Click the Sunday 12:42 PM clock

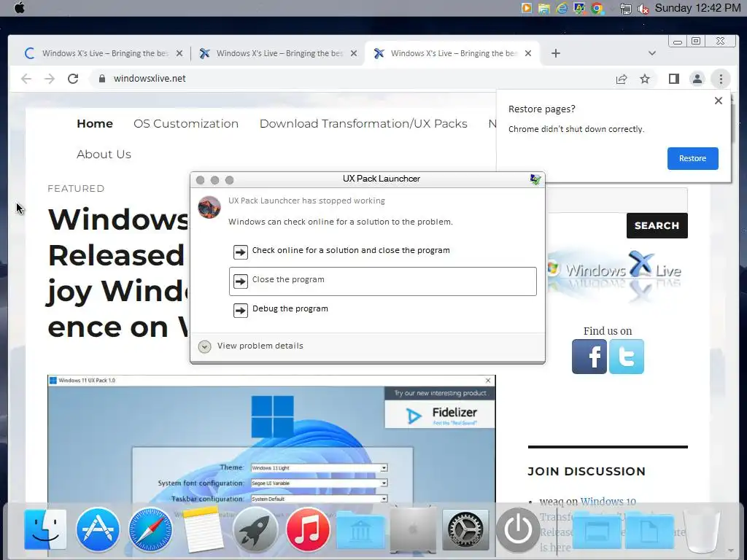[697, 8]
